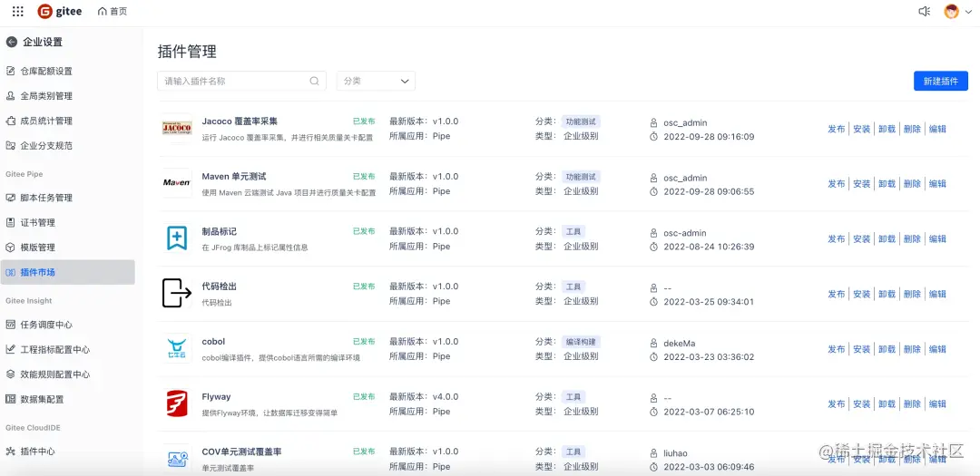This screenshot has height=476, width=980.
Task: Click back arrow beside 企业设置
Action: pyautogui.click(x=11, y=42)
